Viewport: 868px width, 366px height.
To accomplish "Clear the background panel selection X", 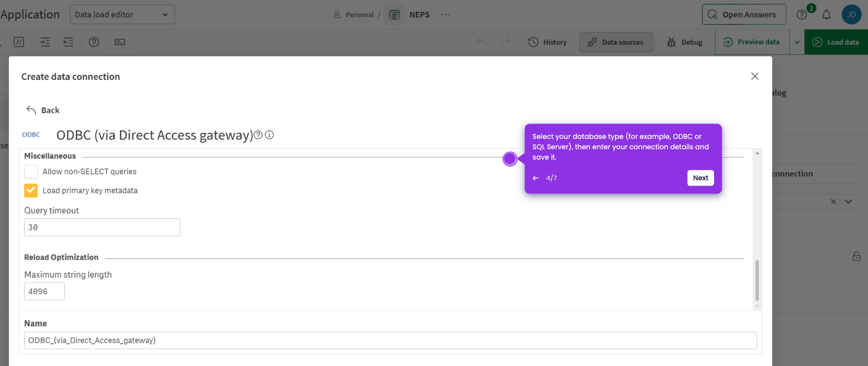I will 833,201.
